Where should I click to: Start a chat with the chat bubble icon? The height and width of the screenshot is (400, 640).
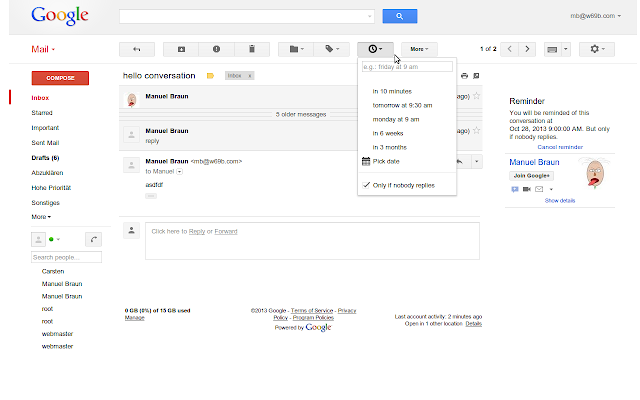515,189
